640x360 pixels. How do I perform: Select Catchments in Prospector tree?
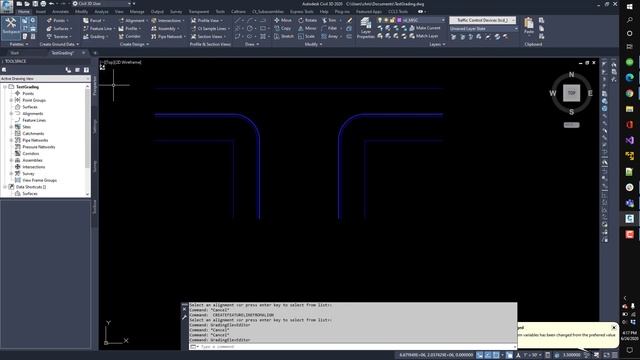(x=33, y=134)
